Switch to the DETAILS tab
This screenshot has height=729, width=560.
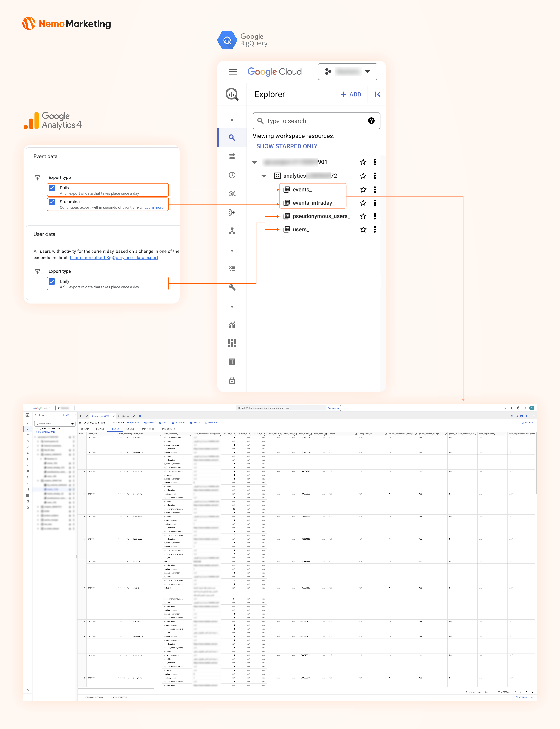(x=100, y=429)
